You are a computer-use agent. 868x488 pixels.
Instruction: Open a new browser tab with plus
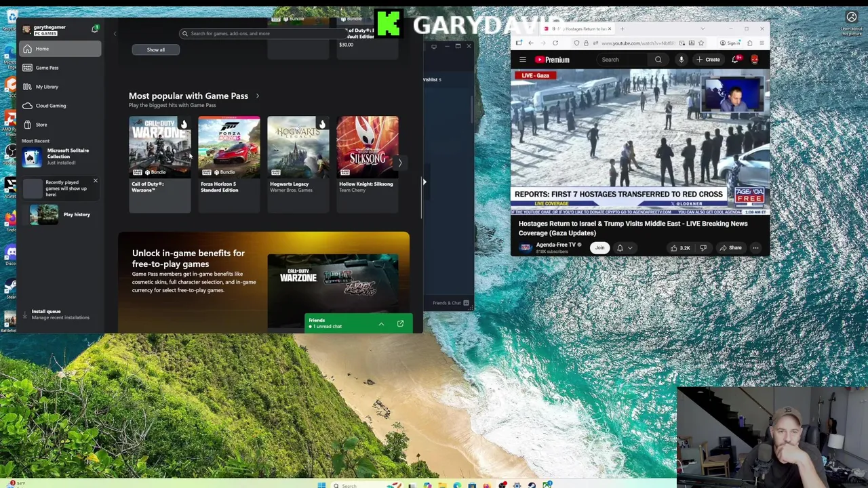pos(623,29)
